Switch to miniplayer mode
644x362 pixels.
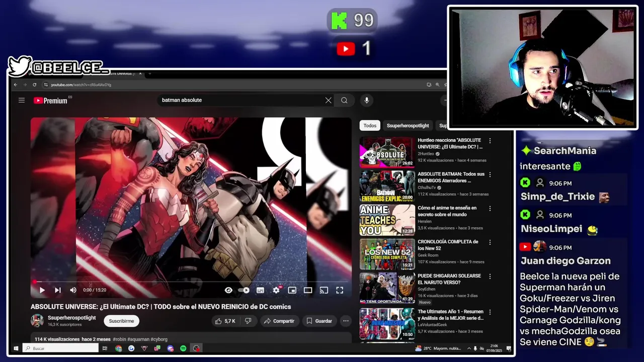point(292,290)
